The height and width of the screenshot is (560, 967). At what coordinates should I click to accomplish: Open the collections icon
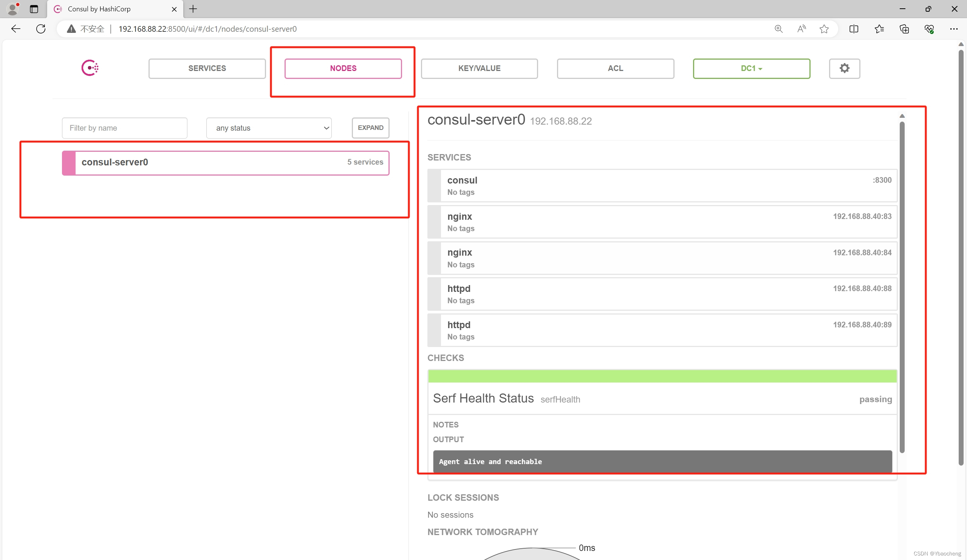point(904,29)
